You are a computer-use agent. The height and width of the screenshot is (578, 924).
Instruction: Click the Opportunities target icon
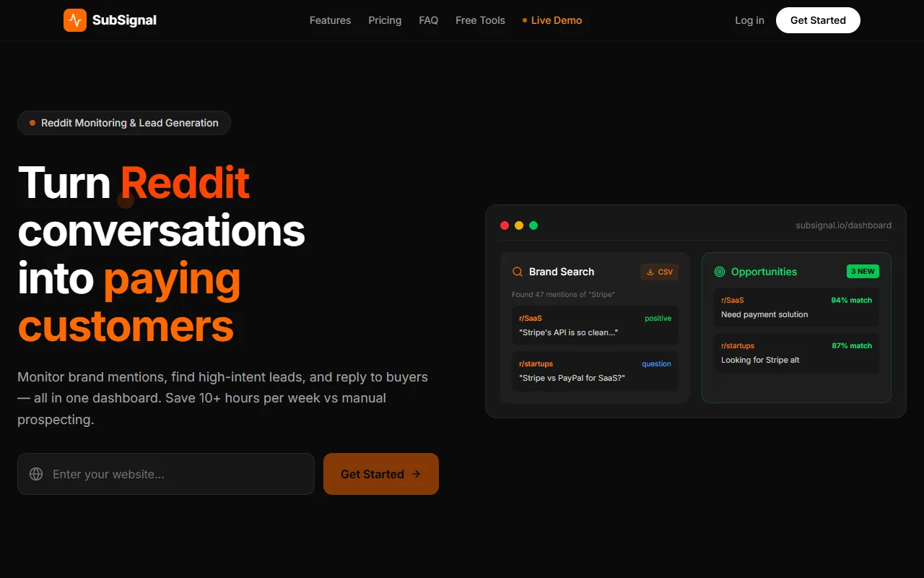720,272
